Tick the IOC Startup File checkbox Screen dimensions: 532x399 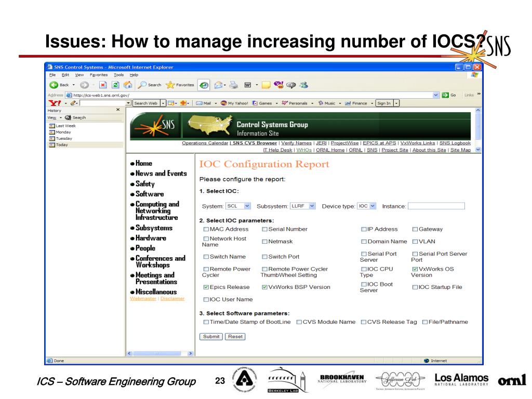[415, 287]
